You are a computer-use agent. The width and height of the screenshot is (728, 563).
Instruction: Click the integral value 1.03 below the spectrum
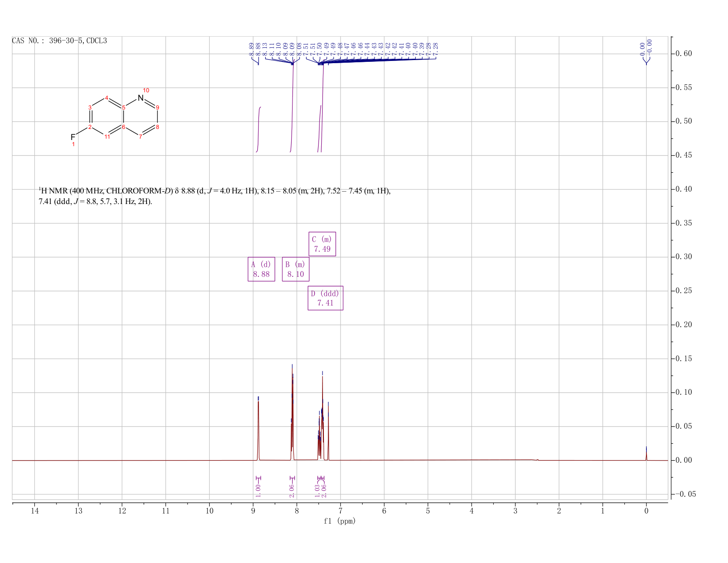[317, 490]
